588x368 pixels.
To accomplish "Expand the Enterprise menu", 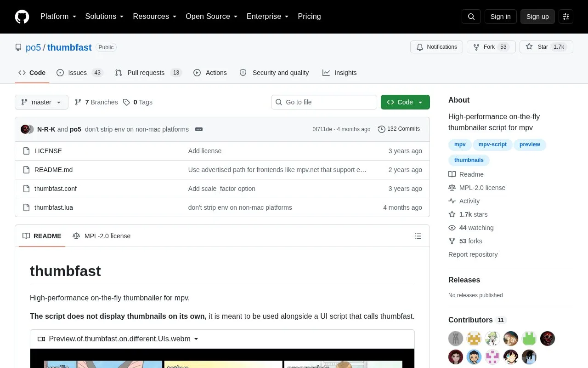I will 267,17.
